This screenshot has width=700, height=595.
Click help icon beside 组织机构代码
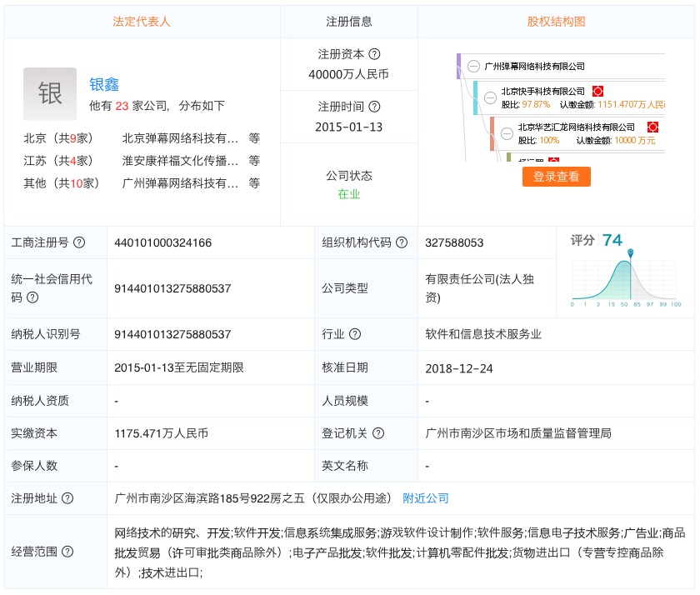pyautogui.click(x=402, y=243)
